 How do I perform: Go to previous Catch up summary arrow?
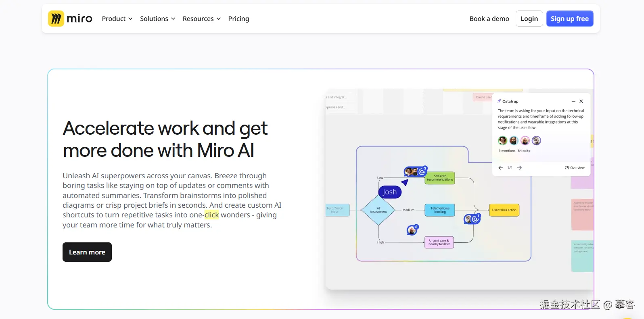tap(500, 168)
